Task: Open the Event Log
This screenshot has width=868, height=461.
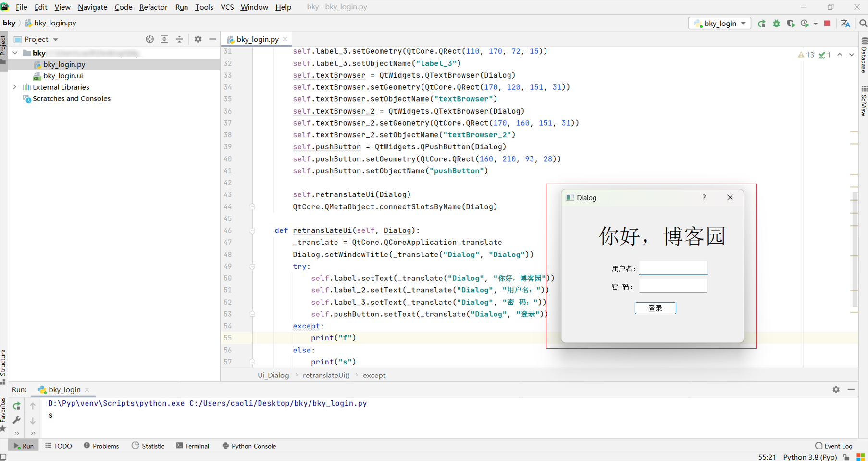Action: (834, 446)
